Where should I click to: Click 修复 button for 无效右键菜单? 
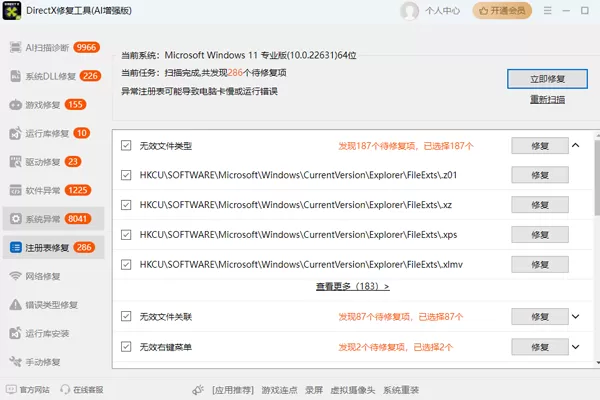(540, 347)
